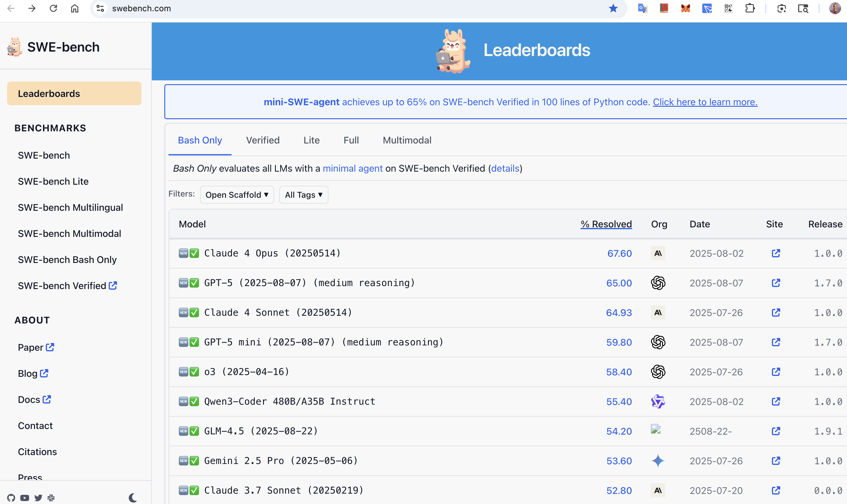
Task: Open the 'minimal agent' link
Action: [x=353, y=168]
